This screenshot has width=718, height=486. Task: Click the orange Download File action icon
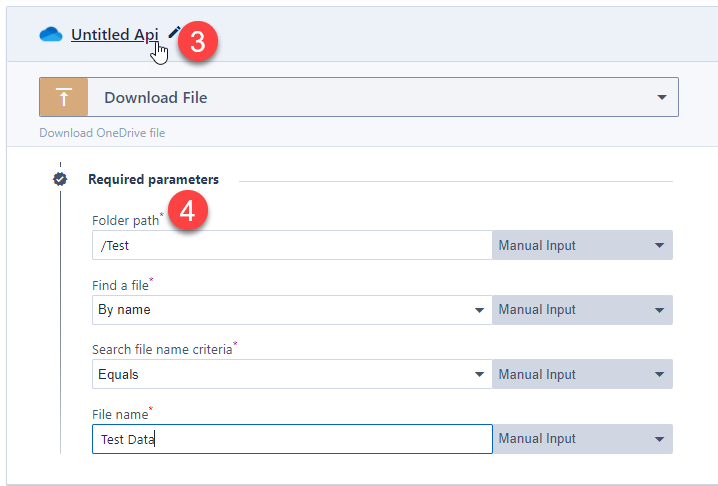(x=63, y=98)
